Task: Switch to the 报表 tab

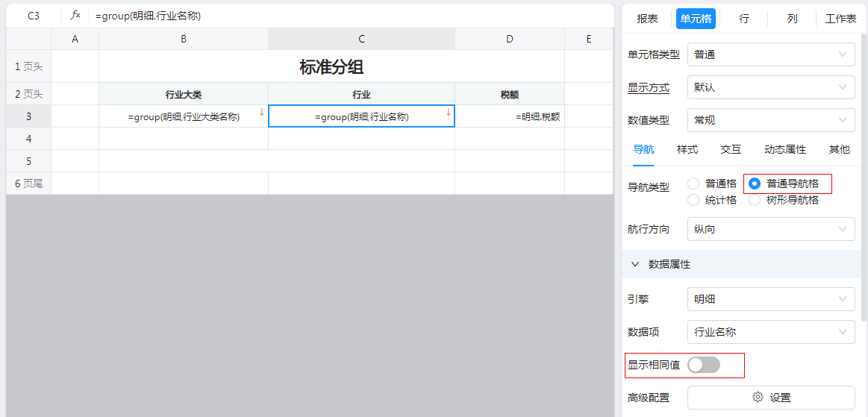Action: coord(647,19)
